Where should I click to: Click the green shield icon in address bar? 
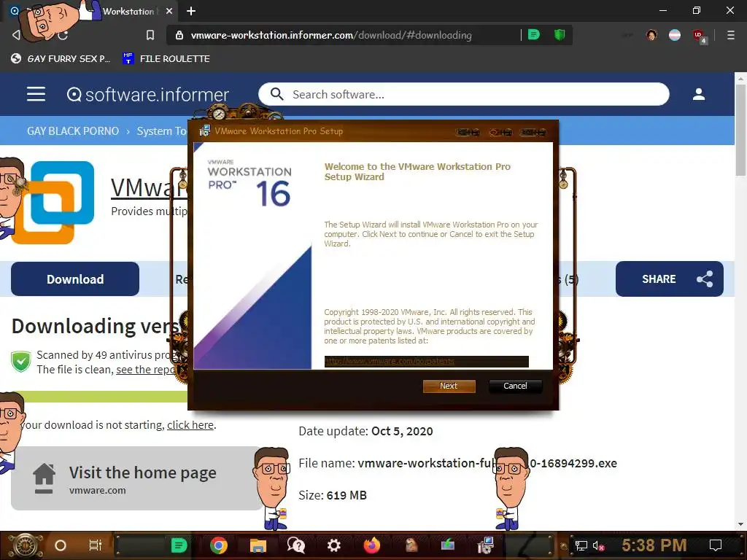(560, 35)
